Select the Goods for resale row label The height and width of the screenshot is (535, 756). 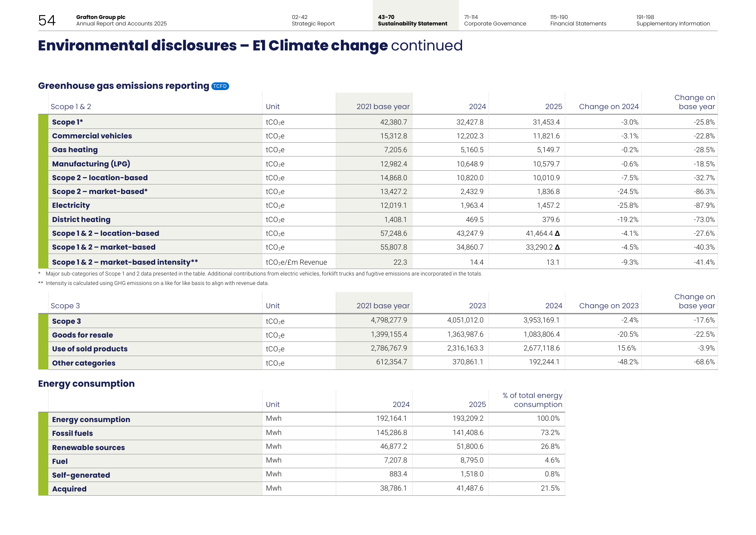pyautogui.click(x=82, y=335)
